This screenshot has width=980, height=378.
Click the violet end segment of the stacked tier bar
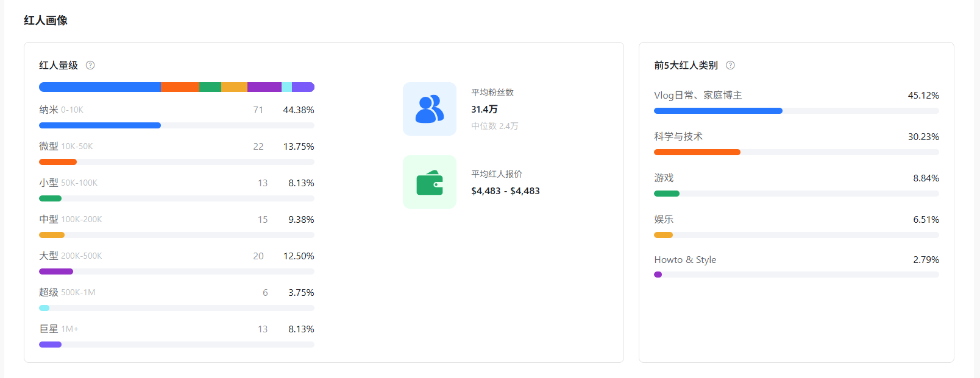coord(303,87)
